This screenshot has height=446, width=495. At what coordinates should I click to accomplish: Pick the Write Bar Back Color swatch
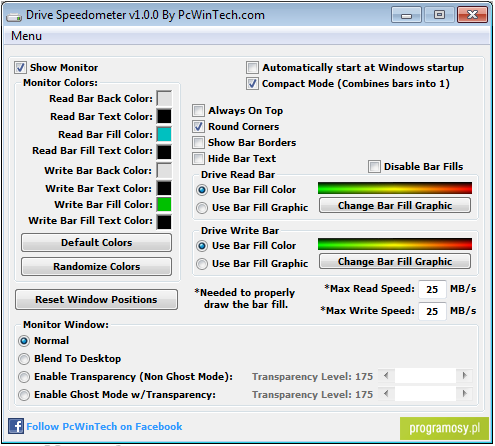coord(164,171)
